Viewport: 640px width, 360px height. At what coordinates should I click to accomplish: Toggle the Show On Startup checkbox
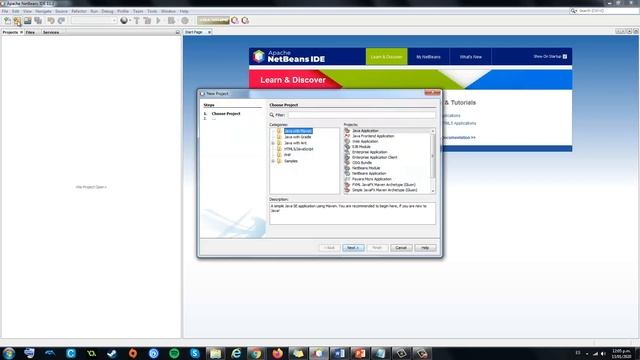pyautogui.click(x=565, y=56)
